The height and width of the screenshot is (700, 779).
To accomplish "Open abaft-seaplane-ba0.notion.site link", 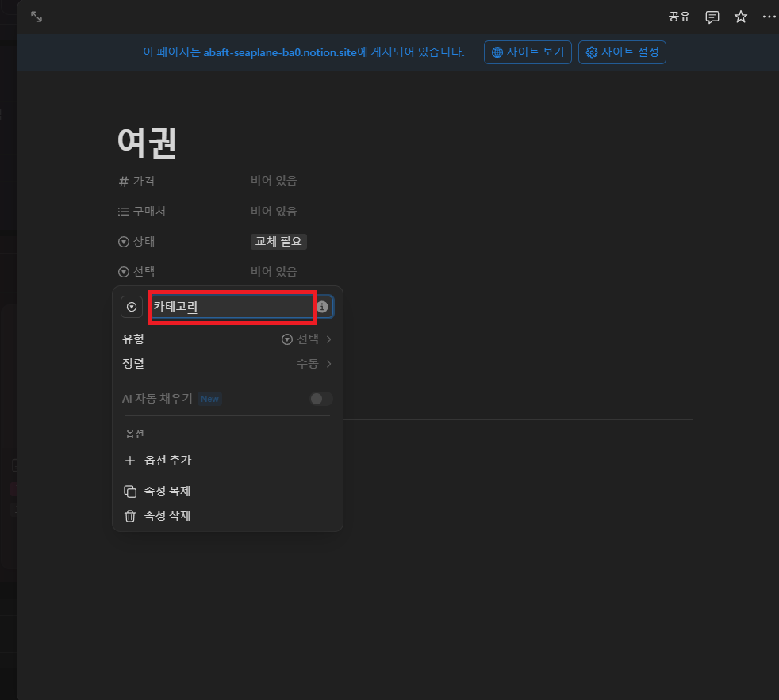I will [280, 52].
